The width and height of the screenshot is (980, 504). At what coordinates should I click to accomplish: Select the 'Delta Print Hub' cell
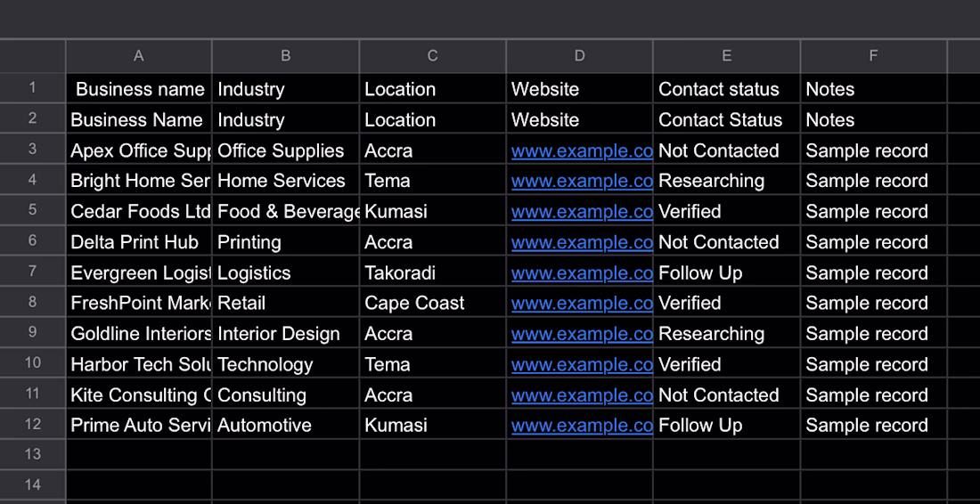139,241
